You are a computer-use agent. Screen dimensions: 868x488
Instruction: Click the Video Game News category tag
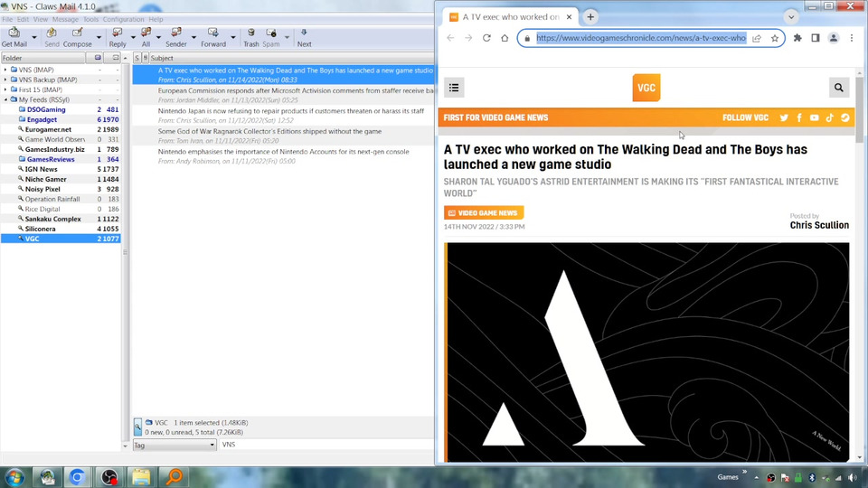pos(484,213)
